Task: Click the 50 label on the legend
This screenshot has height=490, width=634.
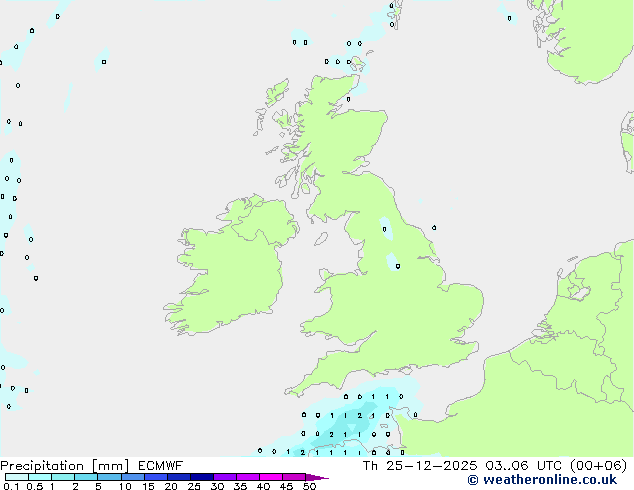Action: click(x=309, y=487)
